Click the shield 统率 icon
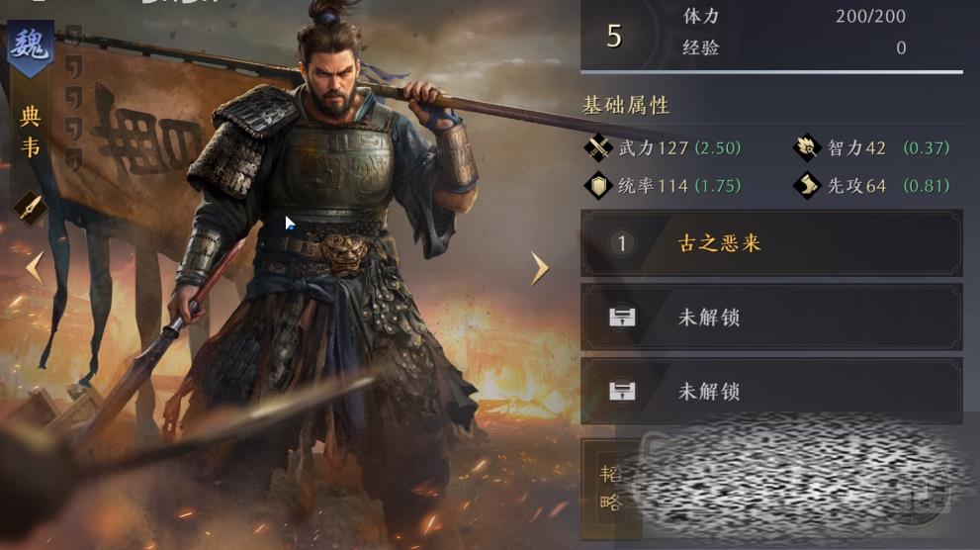Viewport: 980px width, 550px height. point(598,186)
